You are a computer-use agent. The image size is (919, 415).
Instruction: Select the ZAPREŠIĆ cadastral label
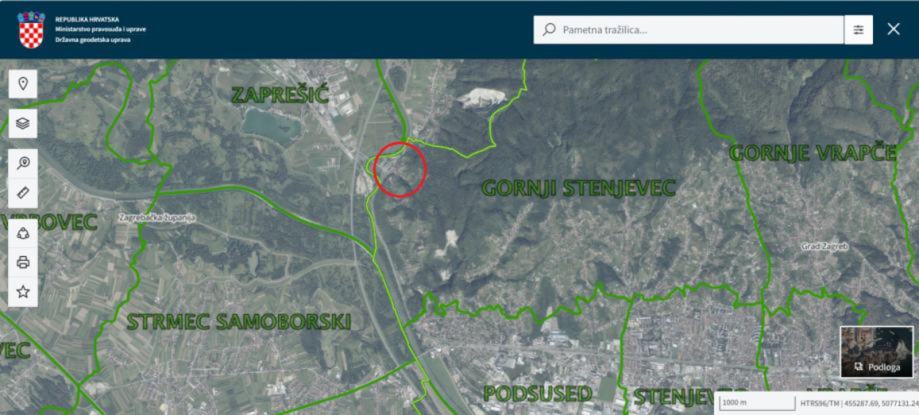(280, 95)
